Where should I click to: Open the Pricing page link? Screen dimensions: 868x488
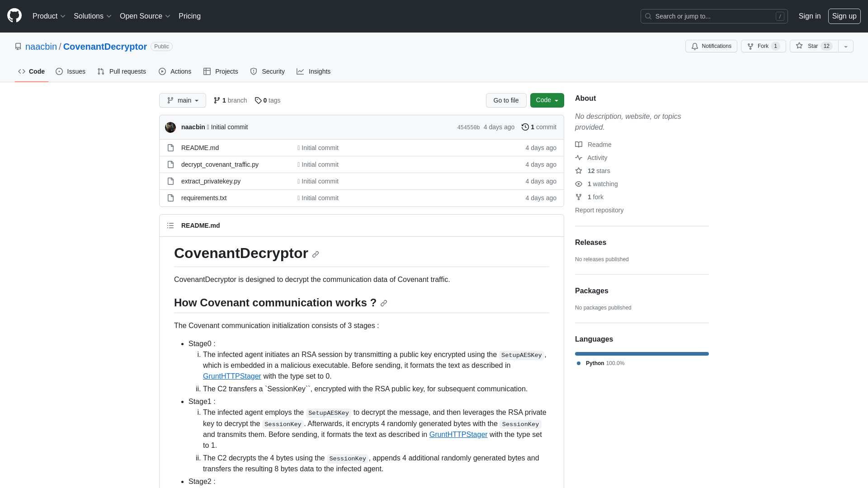click(x=189, y=16)
